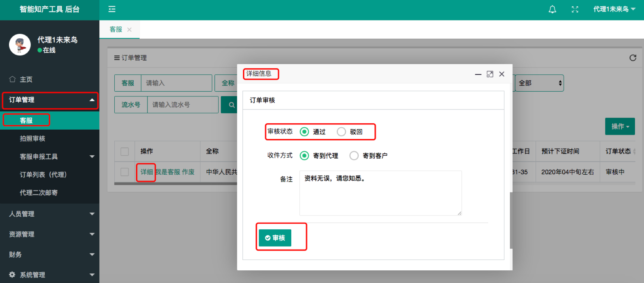Open the 详细 link in order row
Screen dimensions: 644x283
pos(146,172)
